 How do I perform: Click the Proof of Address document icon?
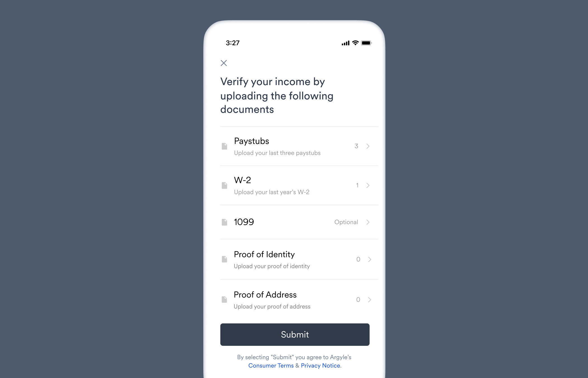coord(224,299)
